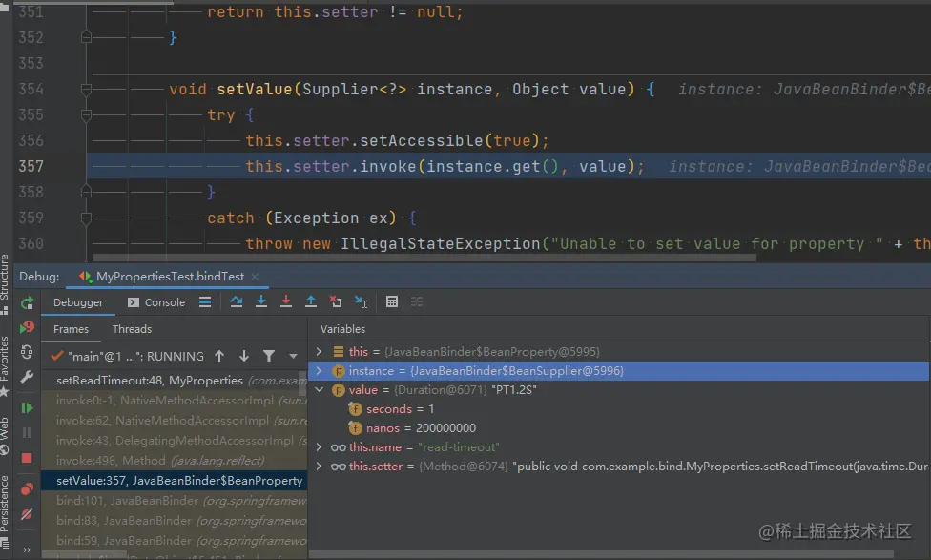
Task: Toggle auto-test icon in debug sidebar
Action: (27, 352)
